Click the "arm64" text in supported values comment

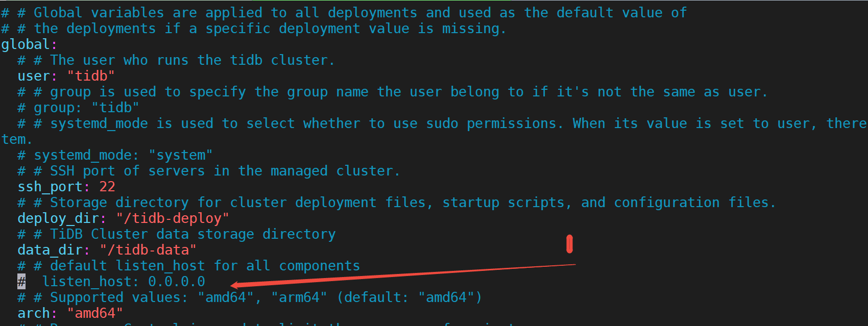click(x=299, y=298)
